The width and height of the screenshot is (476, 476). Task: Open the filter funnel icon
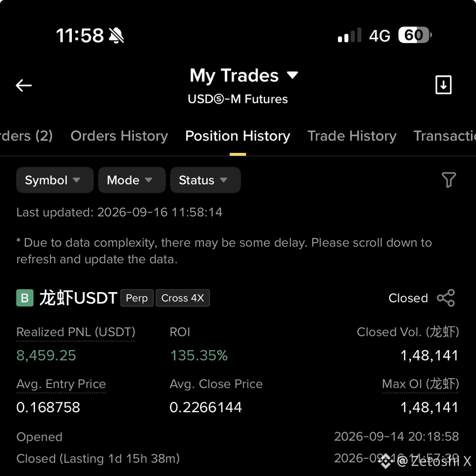(x=448, y=180)
